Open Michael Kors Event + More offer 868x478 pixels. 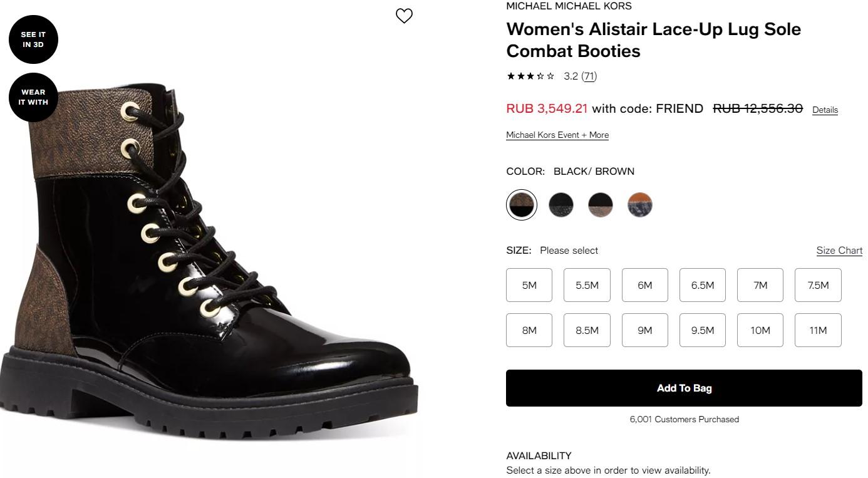(x=557, y=135)
